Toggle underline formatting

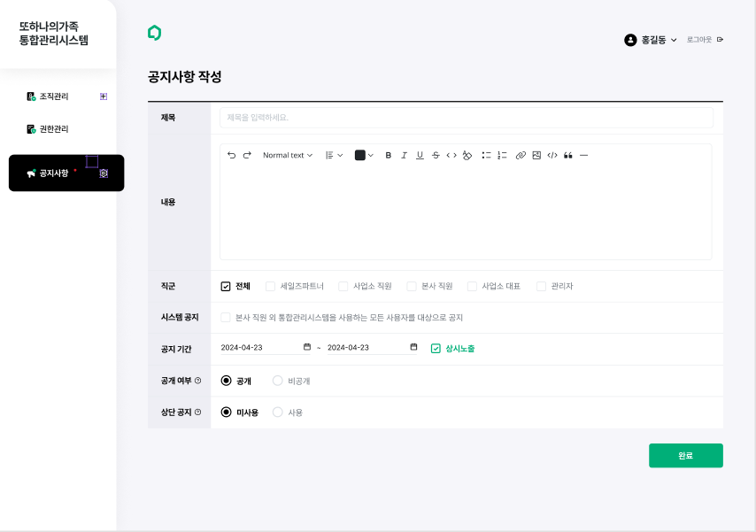point(420,155)
